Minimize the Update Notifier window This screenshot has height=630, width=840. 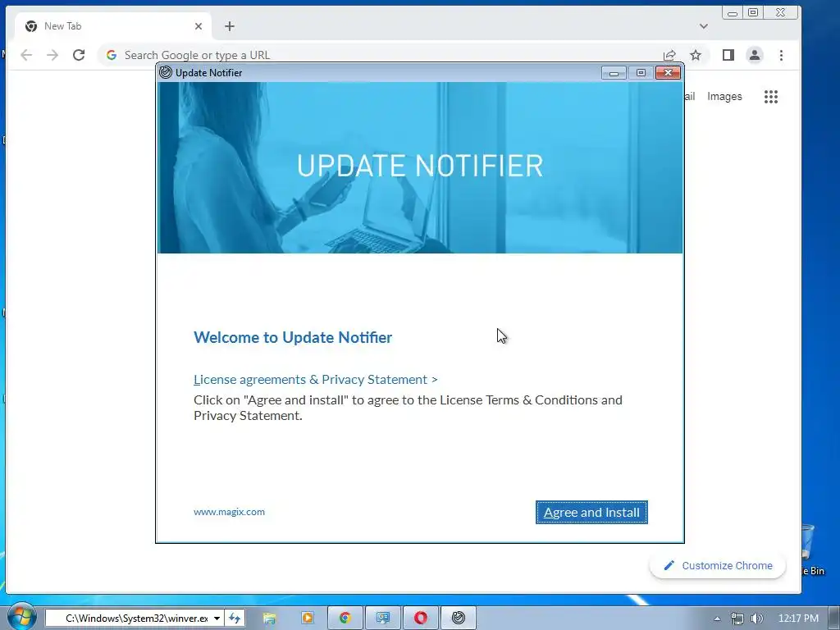click(x=614, y=73)
